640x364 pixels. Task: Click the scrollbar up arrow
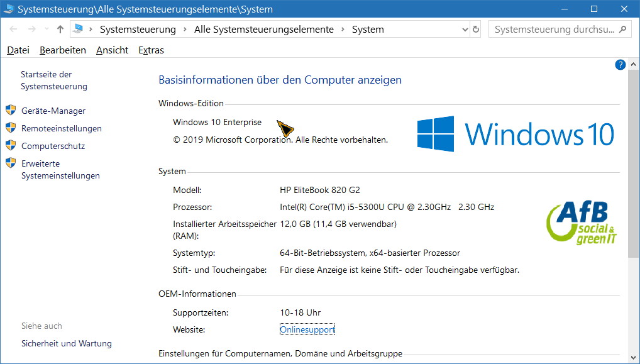point(633,64)
